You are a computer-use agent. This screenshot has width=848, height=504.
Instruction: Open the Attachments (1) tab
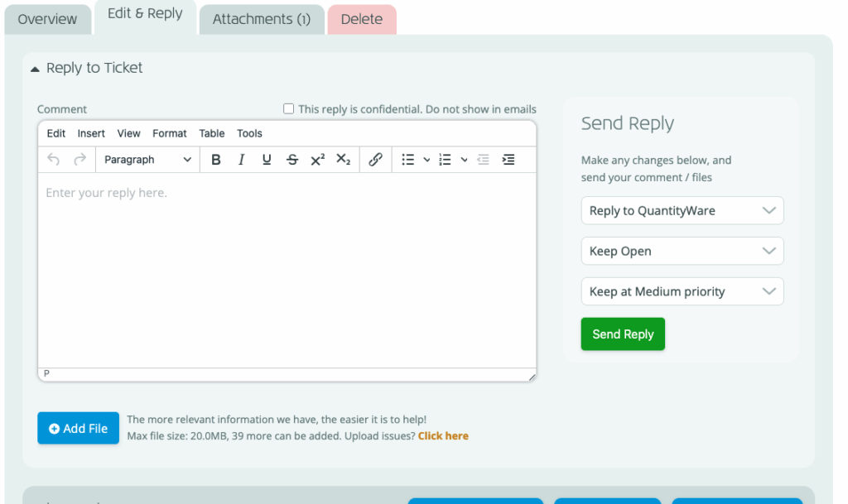[x=262, y=19]
